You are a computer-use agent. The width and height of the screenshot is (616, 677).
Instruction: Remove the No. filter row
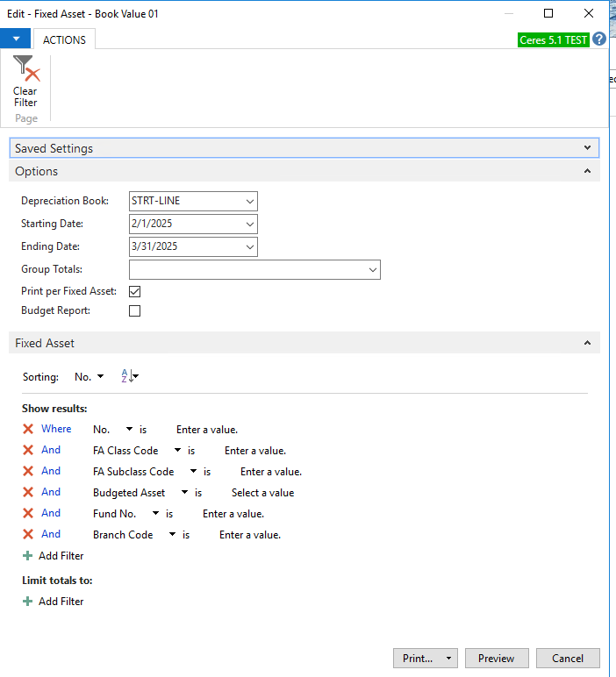point(28,429)
